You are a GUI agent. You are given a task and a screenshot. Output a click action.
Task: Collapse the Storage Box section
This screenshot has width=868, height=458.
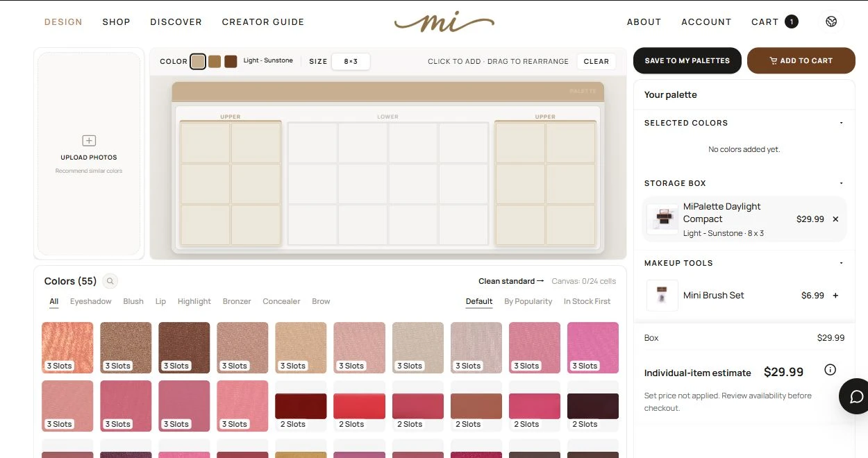pos(841,183)
